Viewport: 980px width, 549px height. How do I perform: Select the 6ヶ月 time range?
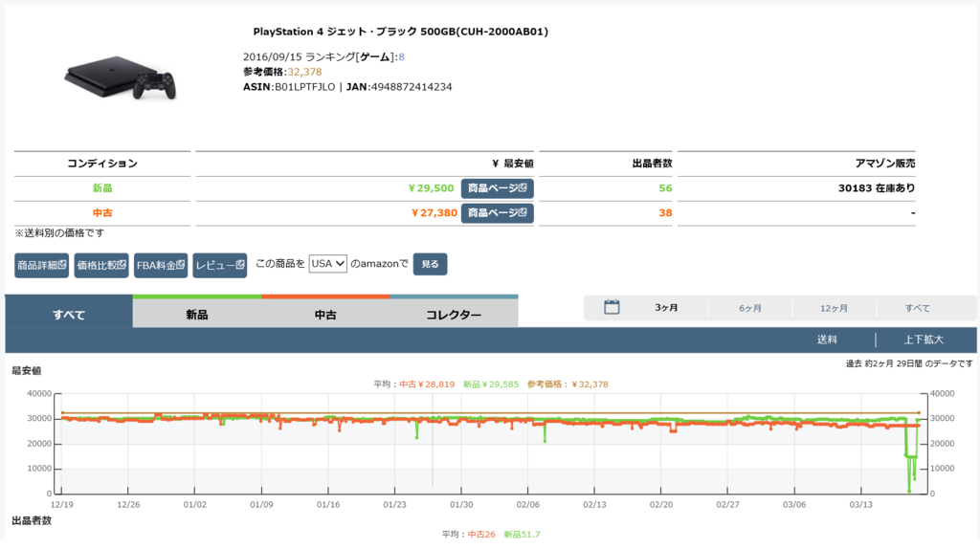[x=750, y=308]
